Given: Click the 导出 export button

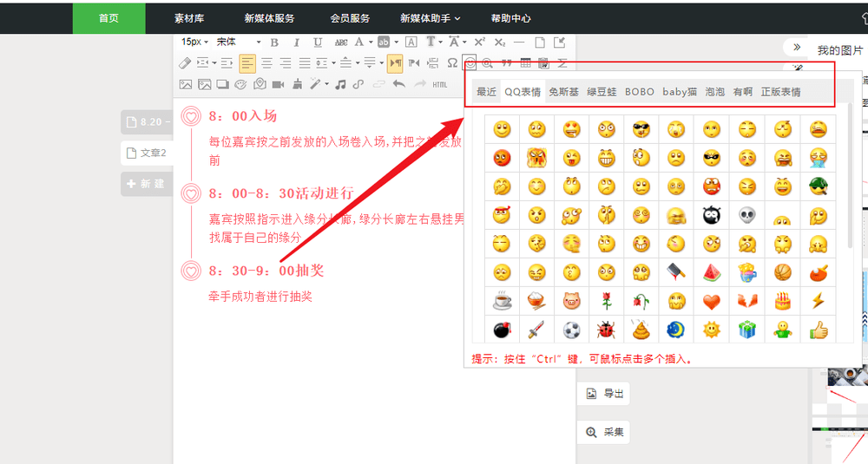Looking at the screenshot, I should click(604, 394).
